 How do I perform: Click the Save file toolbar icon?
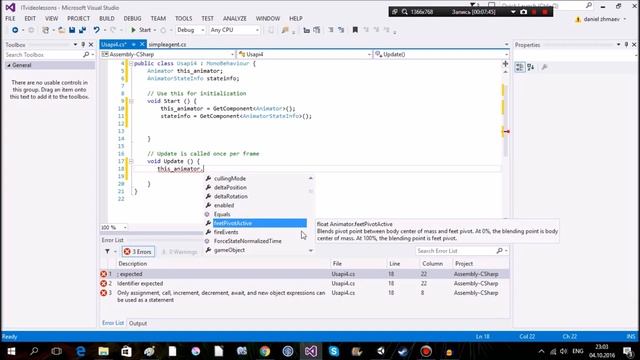point(72,30)
